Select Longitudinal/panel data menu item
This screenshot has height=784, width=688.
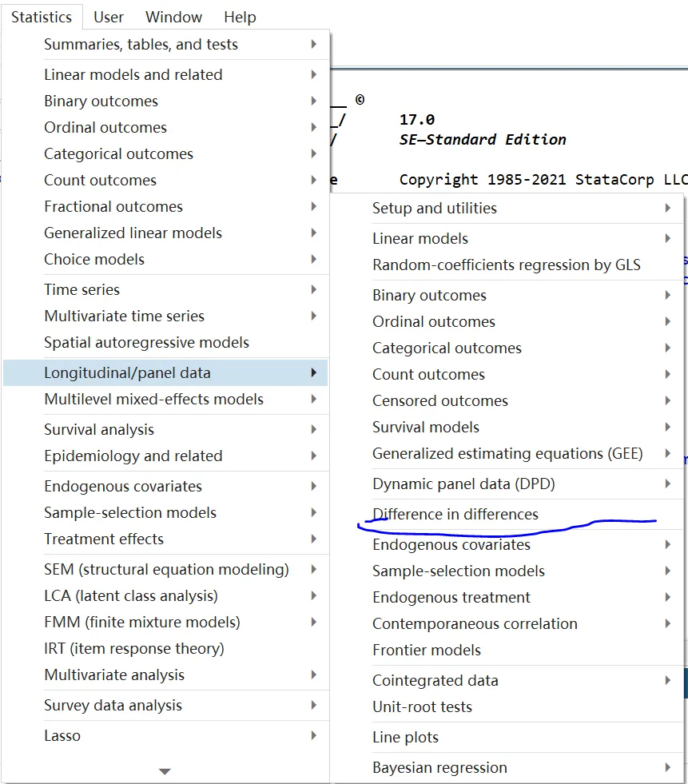pyautogui.click(x=165, y=373)
